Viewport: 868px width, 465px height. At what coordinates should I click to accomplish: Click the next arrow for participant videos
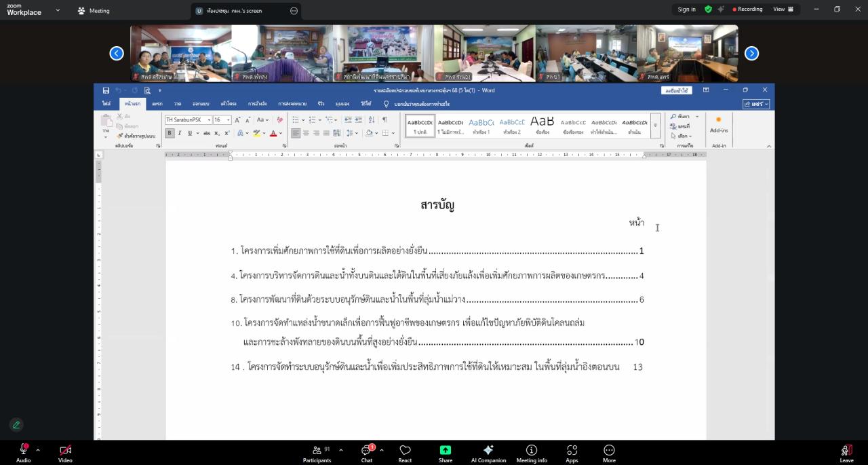click(x=751, y=52)
